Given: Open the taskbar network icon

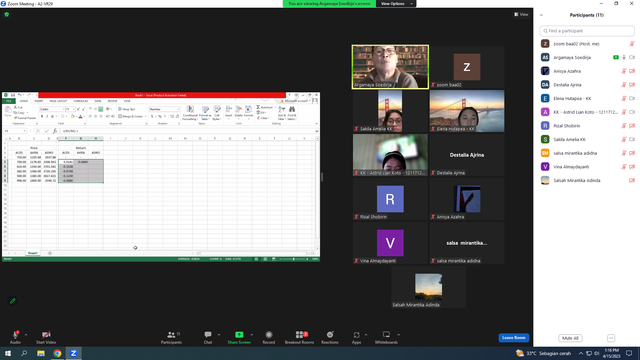Looking at the screenshot, I should click(x=589, y=353).
